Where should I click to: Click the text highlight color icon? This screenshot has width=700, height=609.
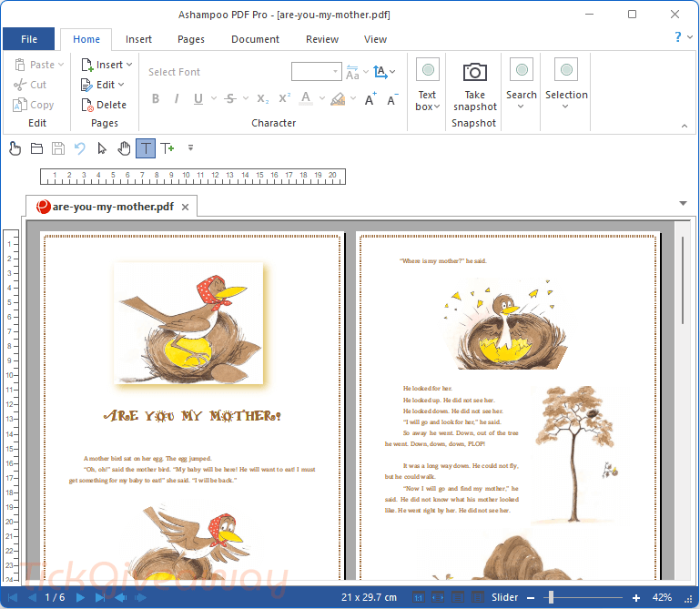[338, 98]
